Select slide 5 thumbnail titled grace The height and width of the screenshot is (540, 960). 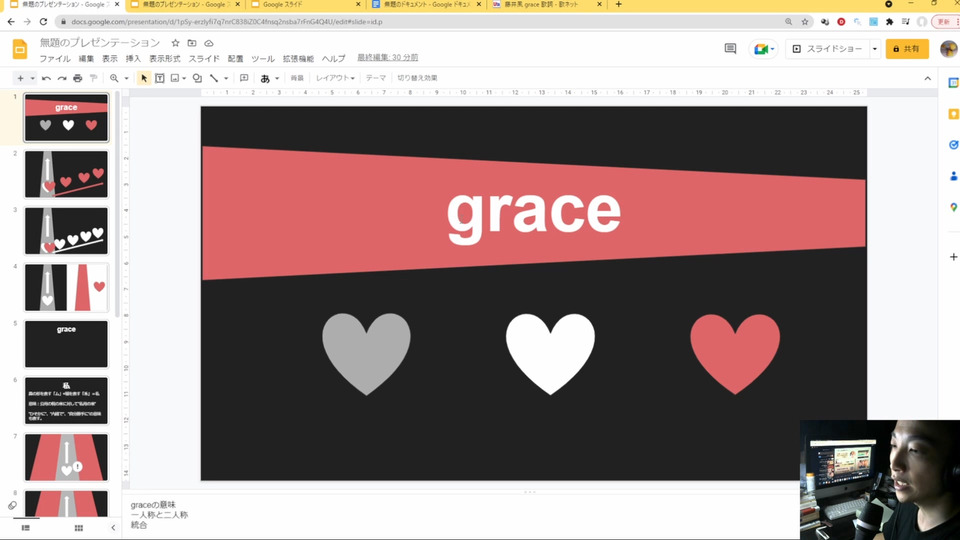[66, 344]
